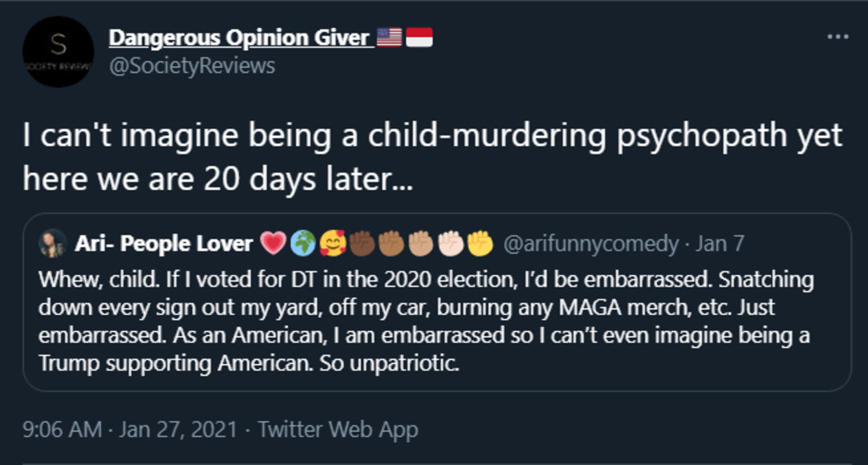Click the globe earth emoji

[x=303, y=244]
